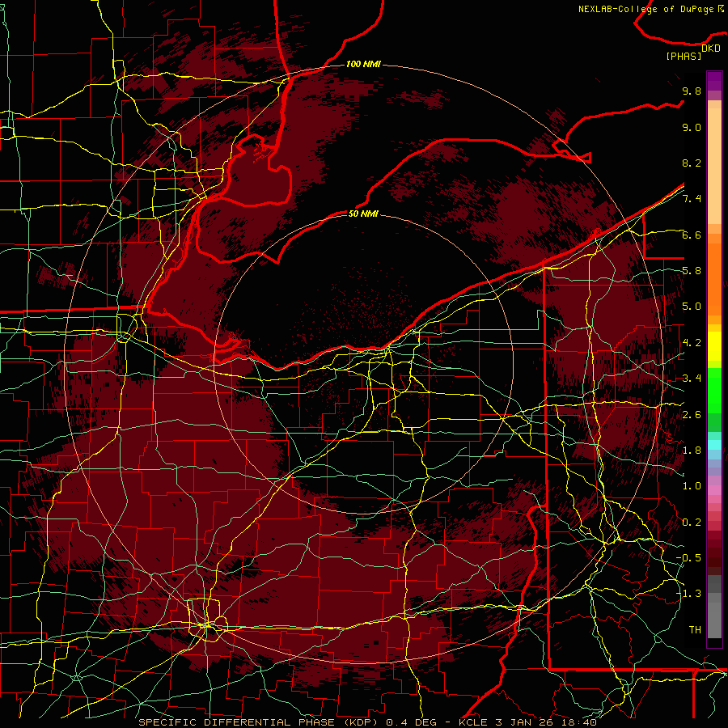
Task: Click the 7.4 scale value
Action: tap(692, 199)
